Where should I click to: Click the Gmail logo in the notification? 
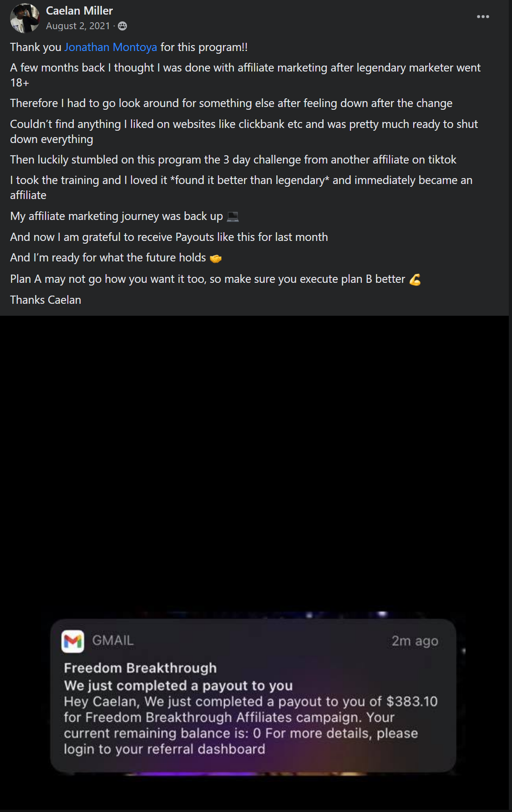(73, 641)
